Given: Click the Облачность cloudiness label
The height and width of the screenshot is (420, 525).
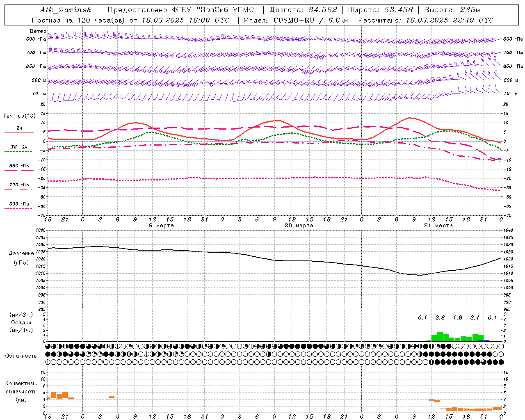Looking at the screenshot, I should click(x=21, y=356).
